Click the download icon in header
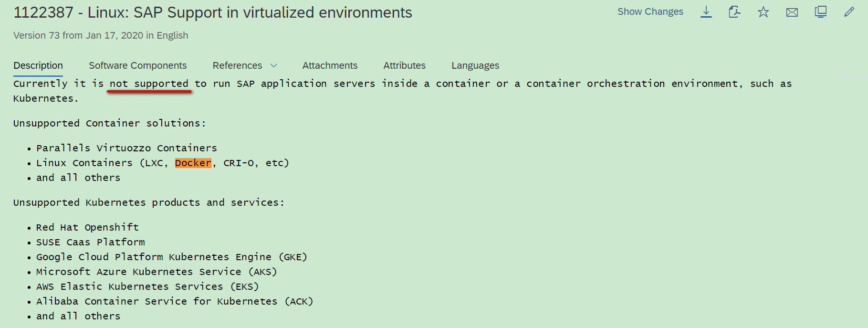The width and height of the screenshot is (868, 328). pos(706,12)
